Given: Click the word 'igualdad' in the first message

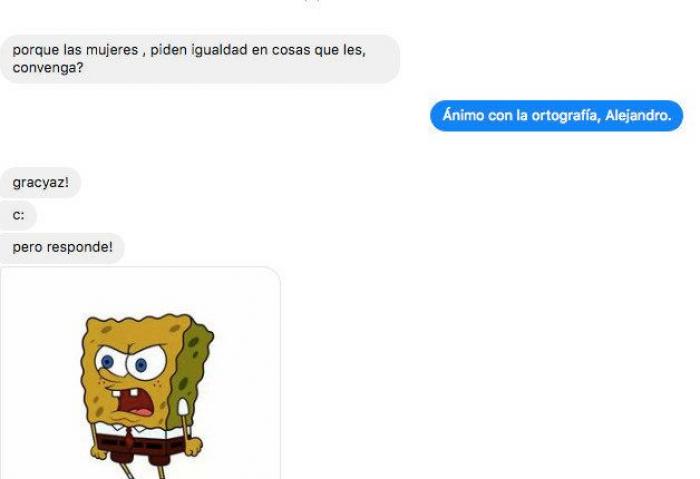Looking at the screenshot, I should pyautogui.click(x=219, y=50).
